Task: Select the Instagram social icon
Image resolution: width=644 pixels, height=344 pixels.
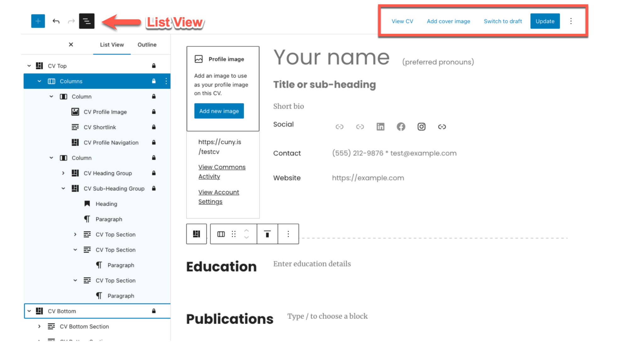Action: pos(421,127)
